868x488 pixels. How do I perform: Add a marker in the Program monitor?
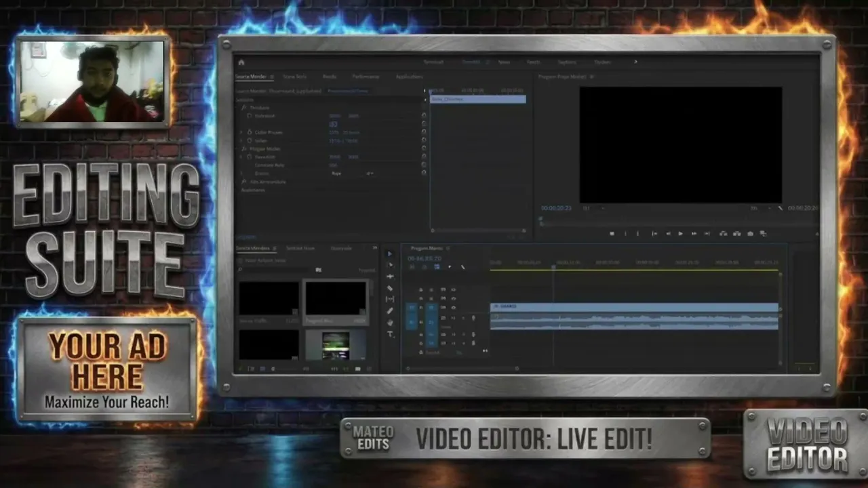[612, 234]
